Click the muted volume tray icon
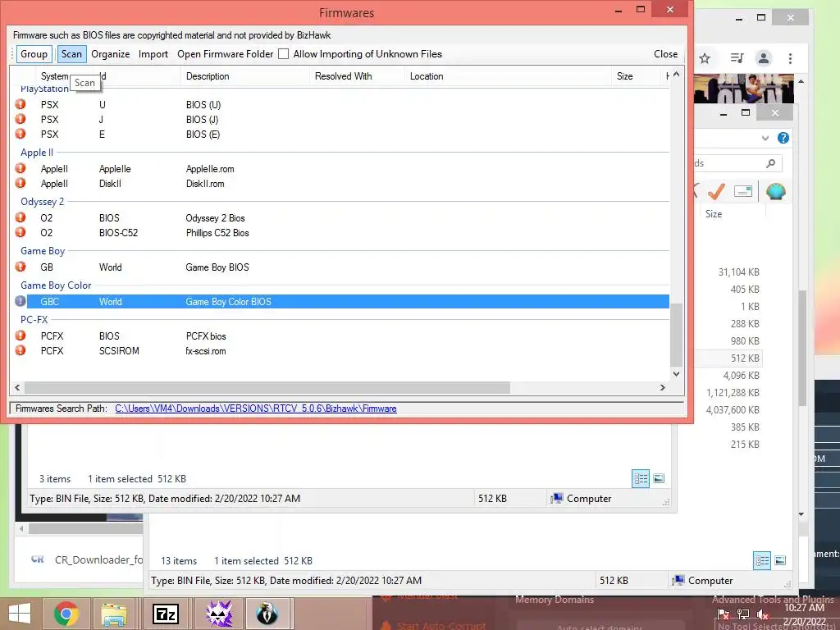840x630 pixels. (x=762, y=615)
